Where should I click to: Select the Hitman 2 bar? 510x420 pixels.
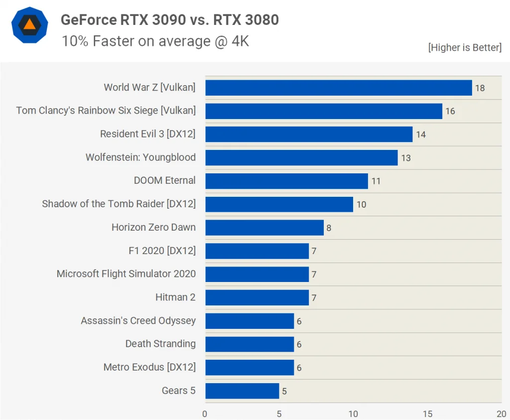pyautogui.click(x=257, y=297)
